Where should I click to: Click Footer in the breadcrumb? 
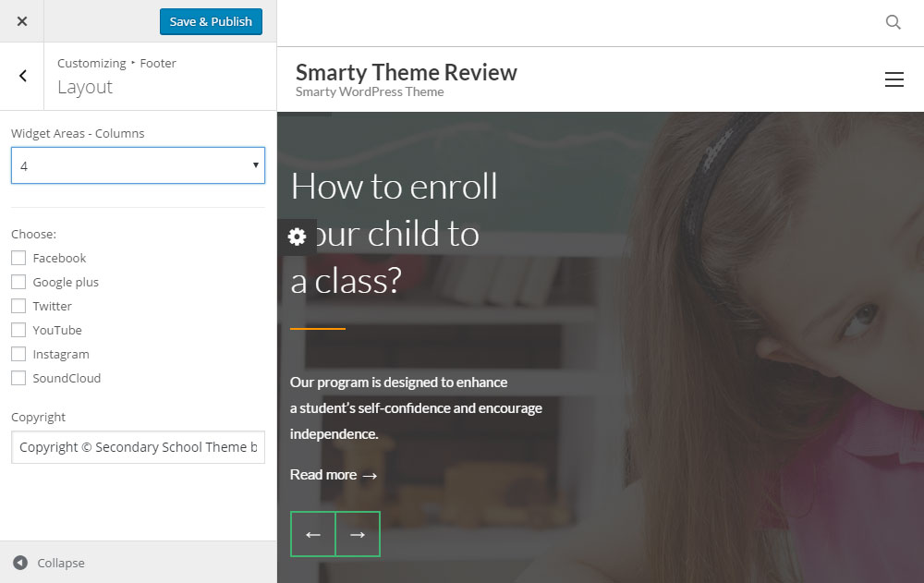(158, 63)
